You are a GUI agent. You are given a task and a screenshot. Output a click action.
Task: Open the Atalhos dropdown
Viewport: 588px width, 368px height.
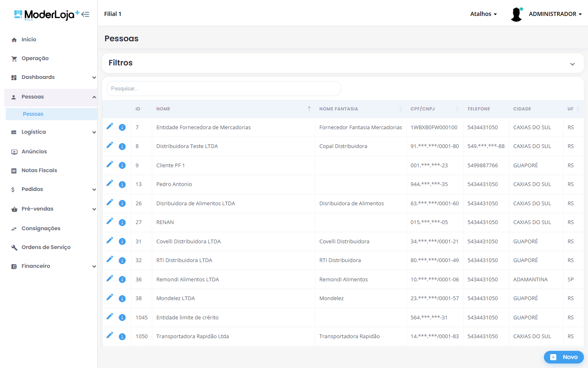[483, 14]
